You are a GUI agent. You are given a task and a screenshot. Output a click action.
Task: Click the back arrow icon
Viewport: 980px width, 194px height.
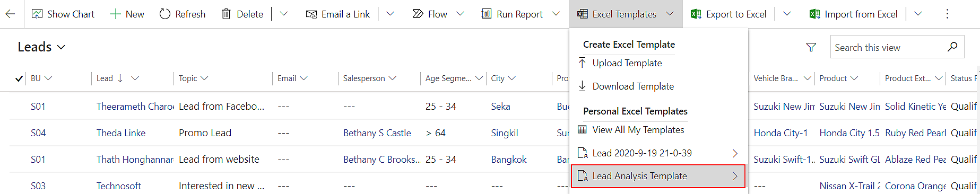pos(10,14)
